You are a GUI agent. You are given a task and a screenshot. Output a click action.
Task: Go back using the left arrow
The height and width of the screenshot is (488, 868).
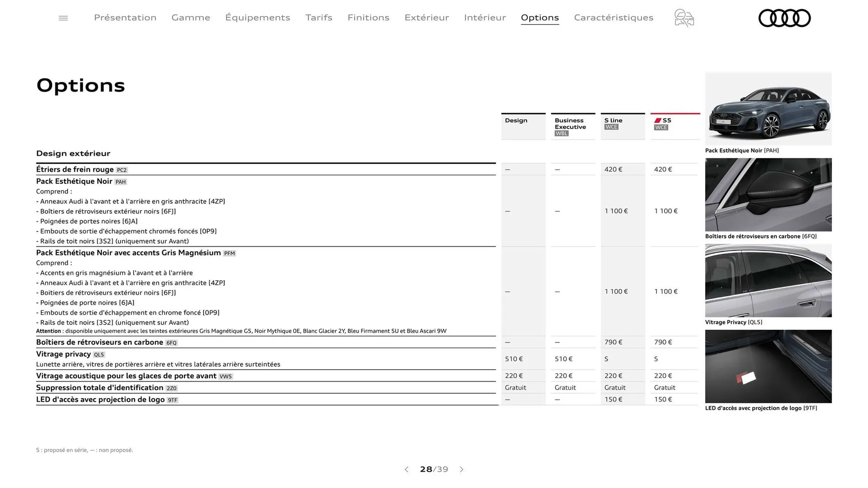click(x=406, y=469)
